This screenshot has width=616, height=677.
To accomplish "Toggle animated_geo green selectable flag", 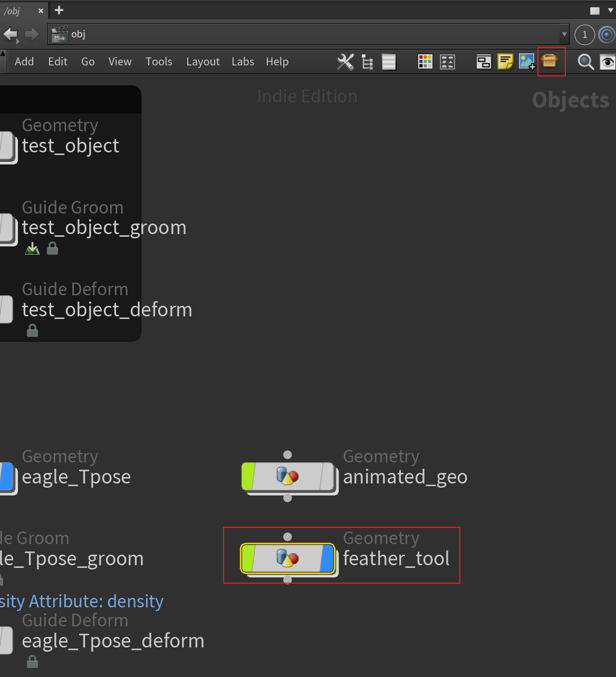I will pyautogui.click(x=248, y=477).
